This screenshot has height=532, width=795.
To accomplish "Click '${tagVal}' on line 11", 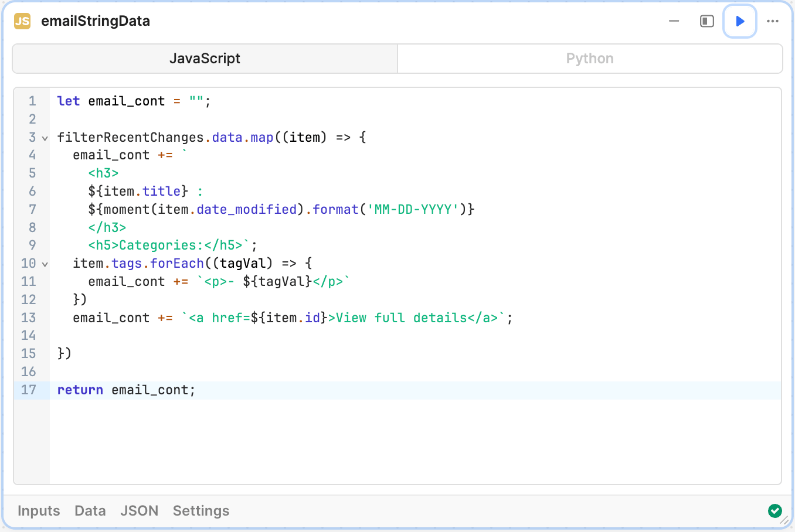I will [277, 281].
